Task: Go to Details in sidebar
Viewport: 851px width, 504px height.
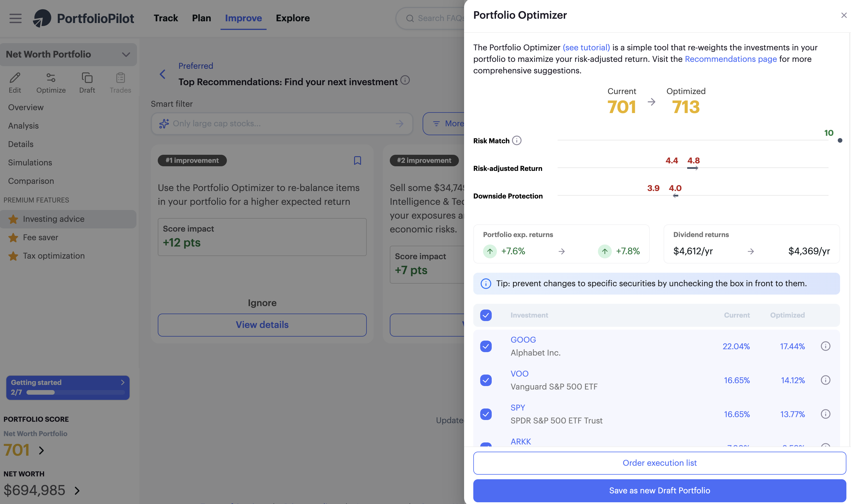Action: coord(21,144)
